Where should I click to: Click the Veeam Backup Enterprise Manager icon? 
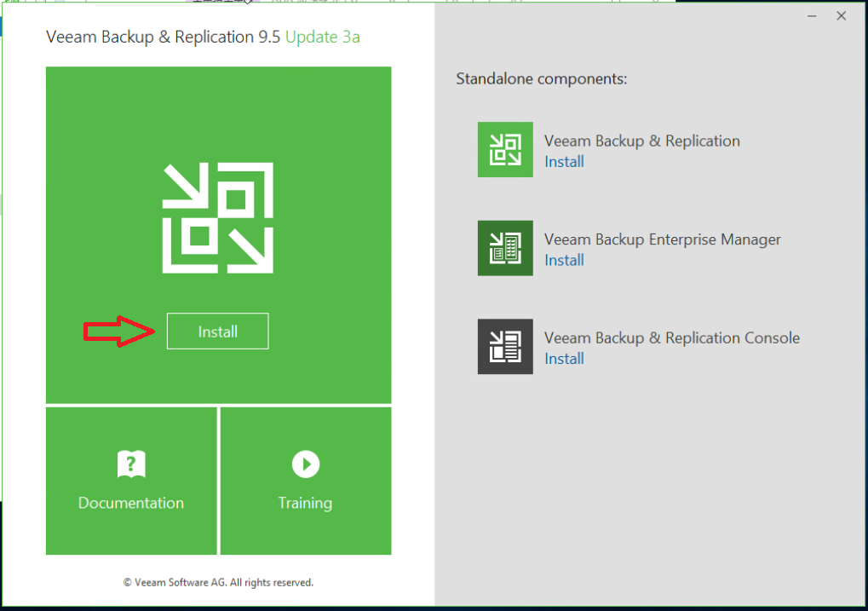point(505,248)
